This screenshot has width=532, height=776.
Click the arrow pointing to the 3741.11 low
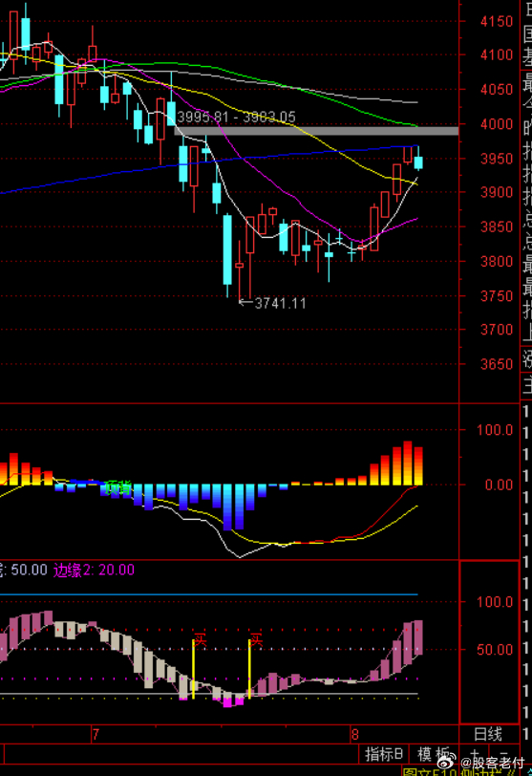point(245,303)
